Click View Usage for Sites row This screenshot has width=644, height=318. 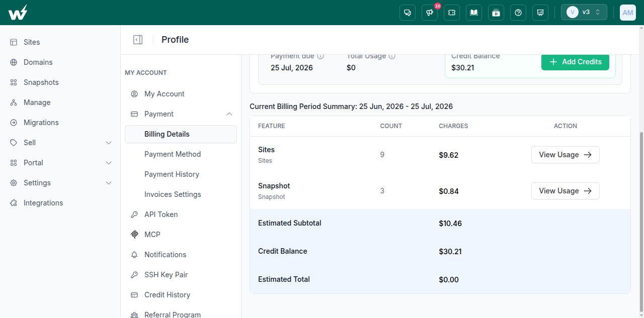[566, 155]
